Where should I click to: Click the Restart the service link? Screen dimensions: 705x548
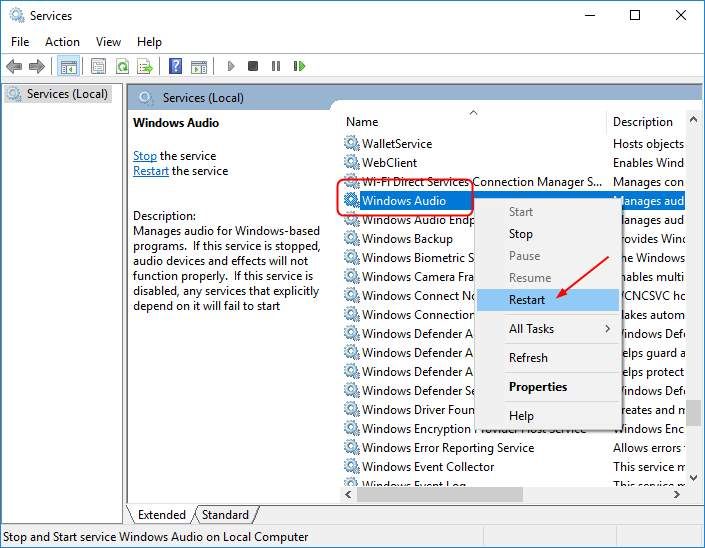pyautogui.click(x=151, y=171)
